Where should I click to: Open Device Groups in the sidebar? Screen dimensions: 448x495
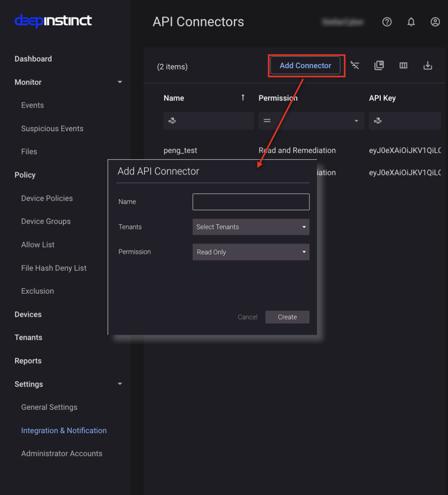46,221
